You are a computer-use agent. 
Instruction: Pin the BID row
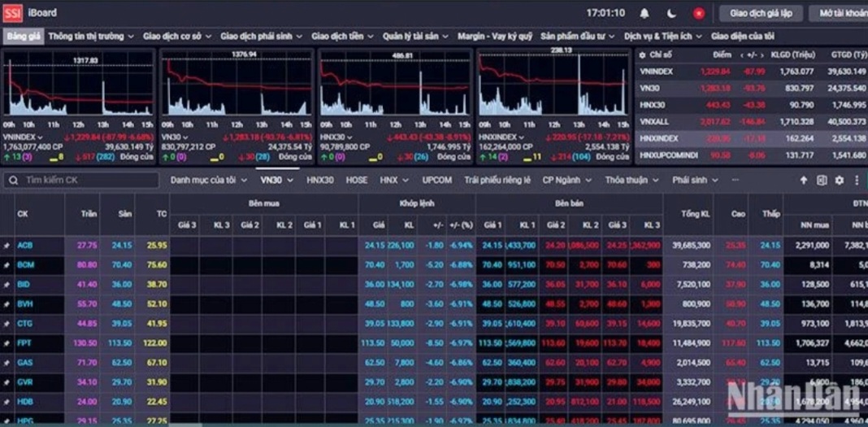pyautogui.click(x=7, y=284)
